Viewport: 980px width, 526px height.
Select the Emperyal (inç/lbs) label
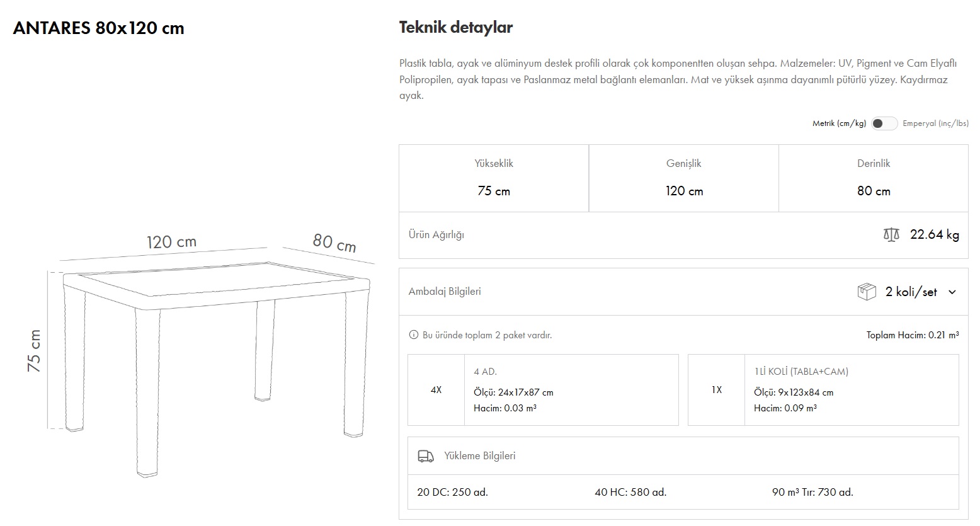point(935,123)
